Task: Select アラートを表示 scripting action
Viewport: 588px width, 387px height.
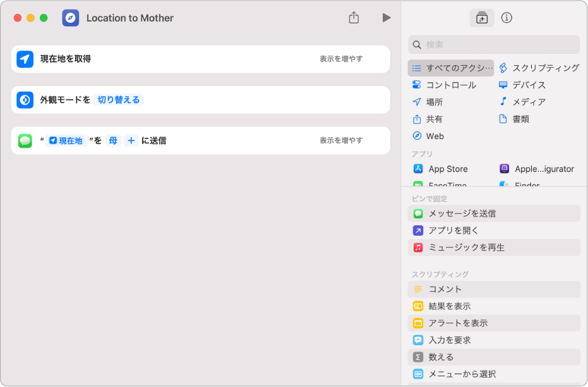Action: click(494, 322)
